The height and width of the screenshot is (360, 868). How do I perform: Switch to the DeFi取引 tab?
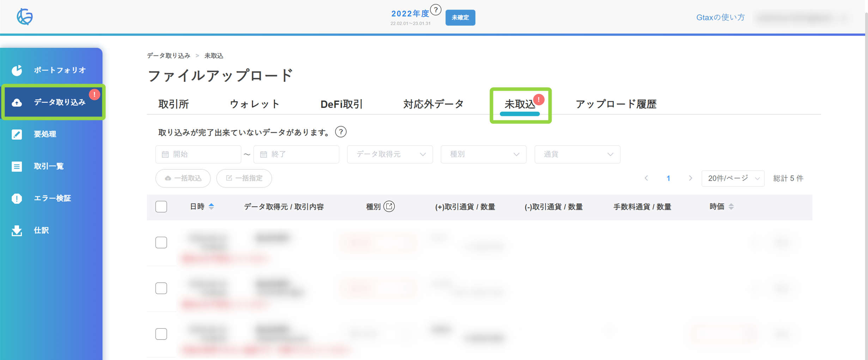[341, 104]
